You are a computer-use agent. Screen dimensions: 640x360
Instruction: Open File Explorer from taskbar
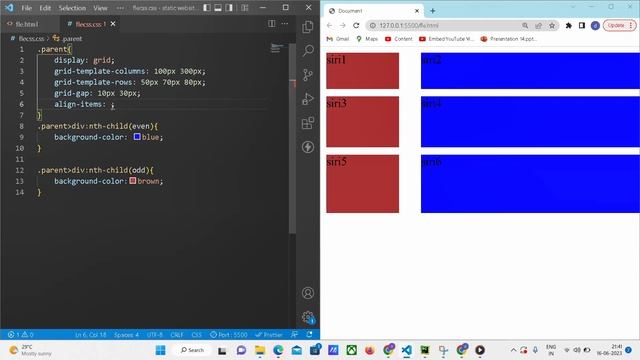(260, 350)
